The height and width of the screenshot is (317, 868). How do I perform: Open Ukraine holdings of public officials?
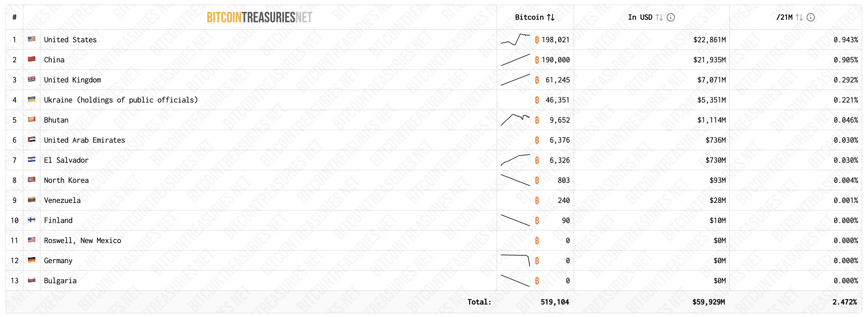tap(120, 100)
